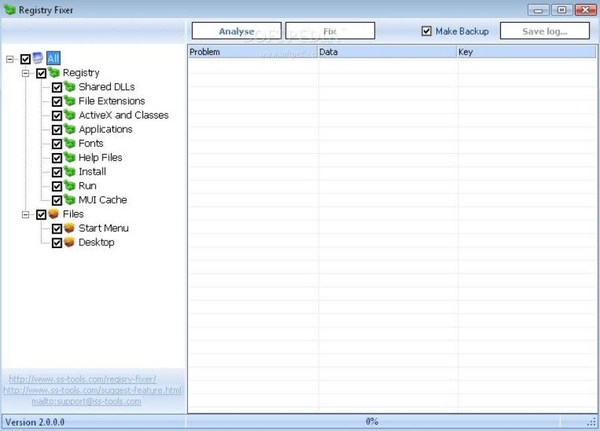Click the resize grip in status bar
The image size is (600, 431).
592,422
